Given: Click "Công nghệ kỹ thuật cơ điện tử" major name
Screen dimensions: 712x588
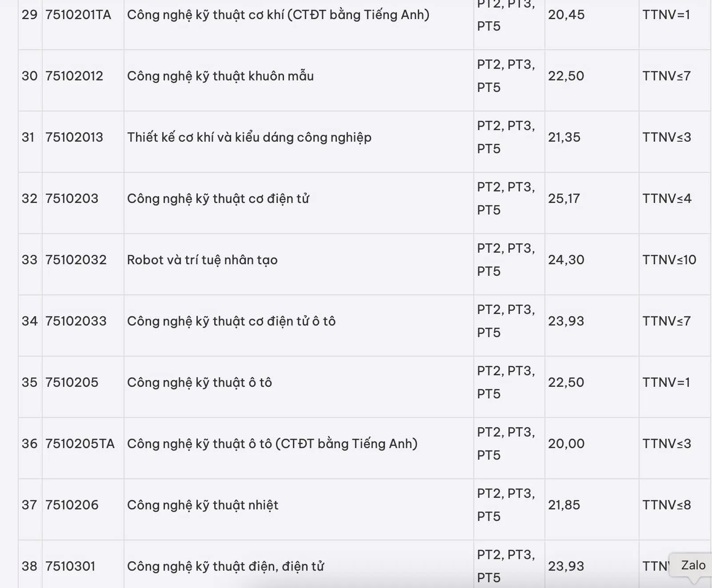Looking at the screenshot, I should point(218,199).
